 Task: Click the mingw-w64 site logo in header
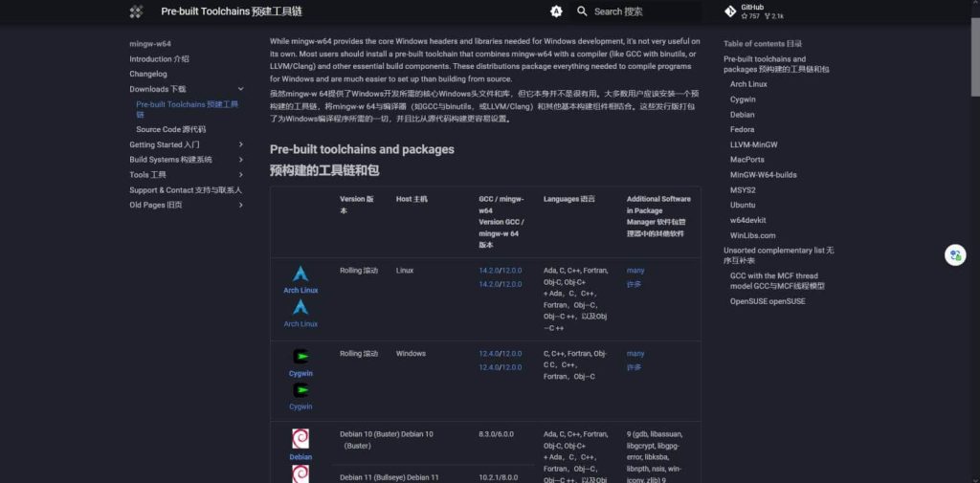136,11
